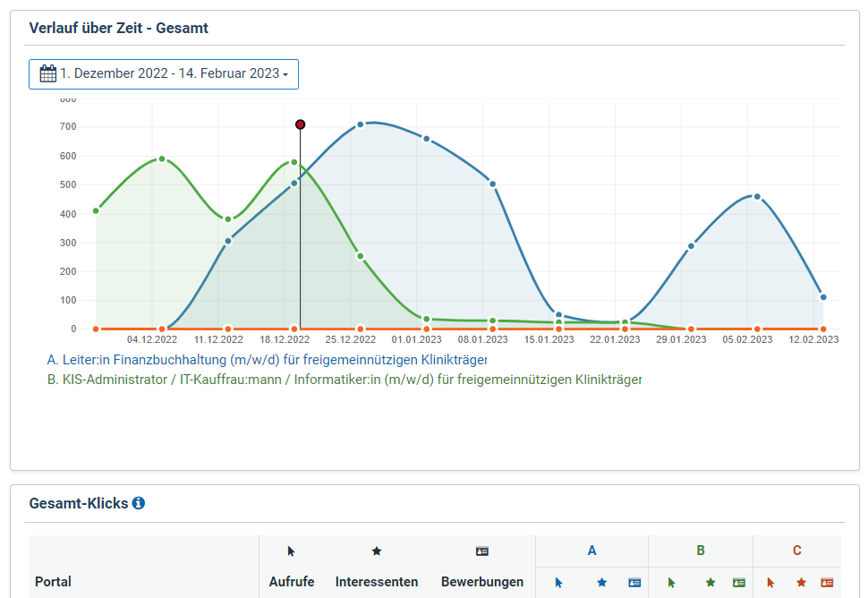Click the ID card icon above Bewerbungen
Screen dimensions: 868x598
(482, 551)
